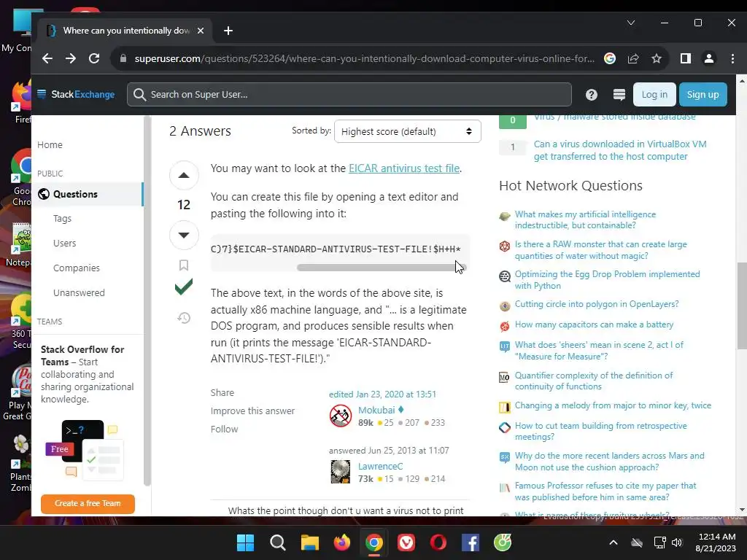This screenshot has width=747, height=560.
Task: Open 'Cutting circle into polygon in OpenLayers?'
Action: pyautogui.click(x=597, y=304)
